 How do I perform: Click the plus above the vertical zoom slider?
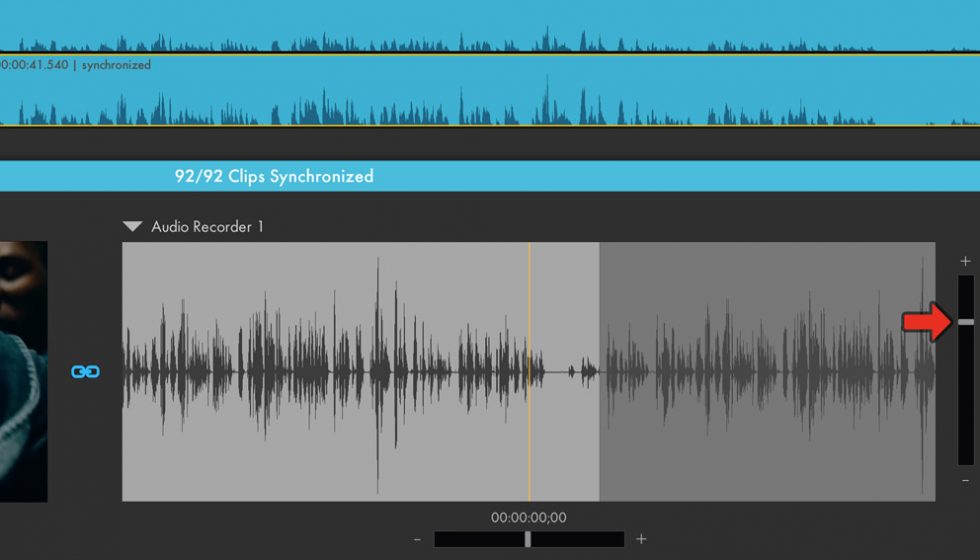click(x=965, y=261)
